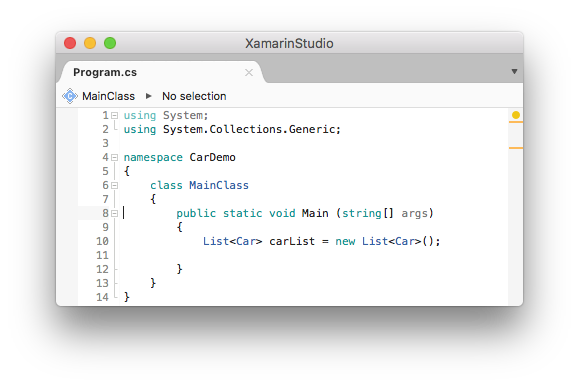Click the 'namespace' keyword on line 4
Screen dimensions: 579x386
153,157
